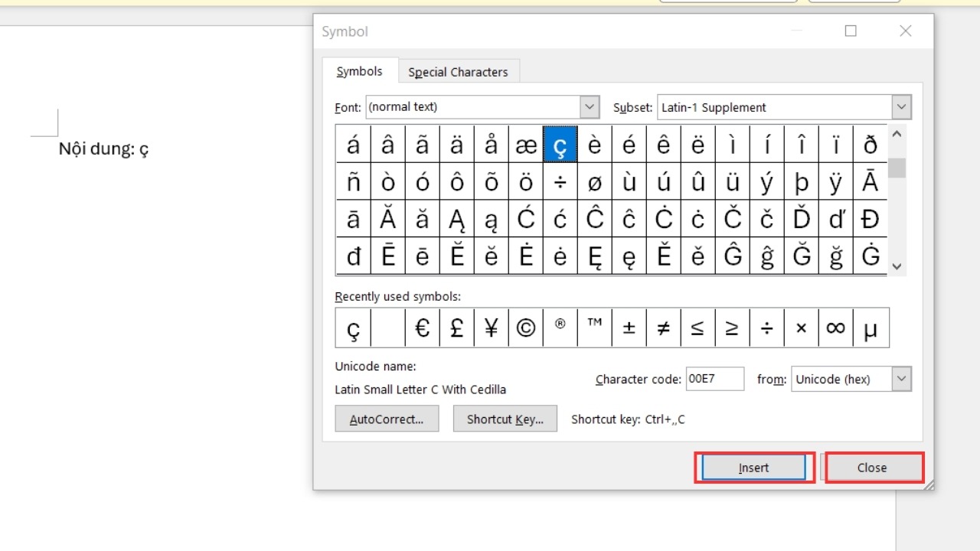980x551 pixels.
Task: Open the 'from' Unicode (hex) dropdown
Action: click(x=901, y=379)
